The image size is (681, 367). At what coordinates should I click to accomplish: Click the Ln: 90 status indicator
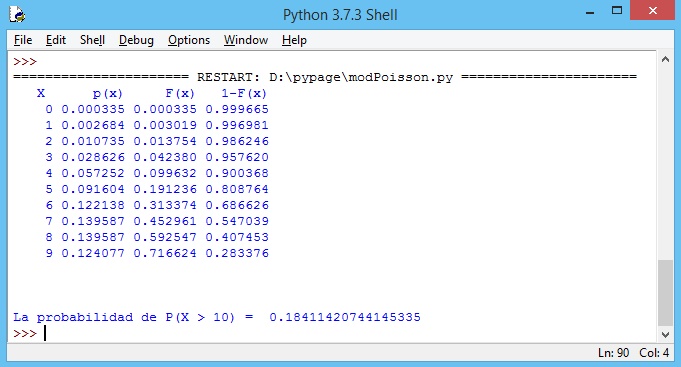(x=613, y=353)
